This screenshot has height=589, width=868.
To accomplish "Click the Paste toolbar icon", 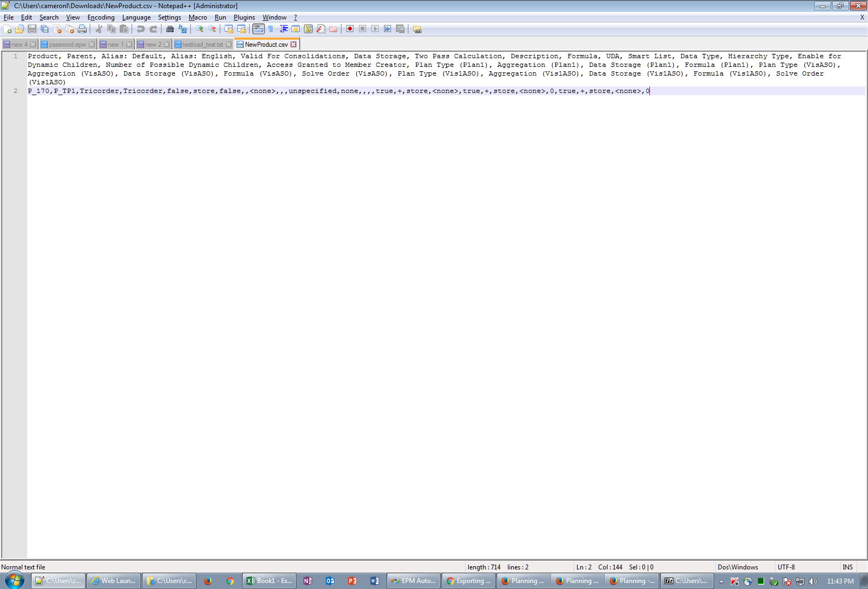I will coord(124,29).
